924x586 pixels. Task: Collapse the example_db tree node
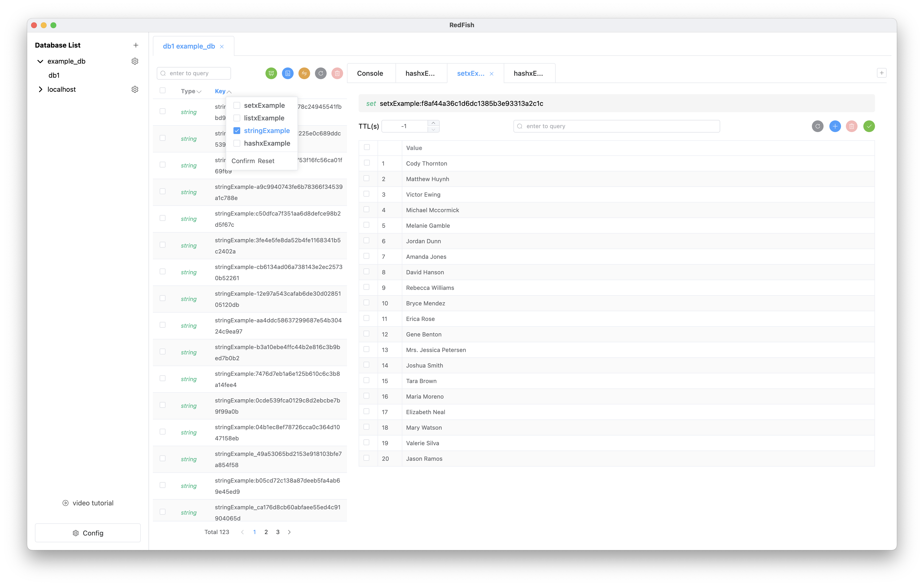[x=40, y=61]
